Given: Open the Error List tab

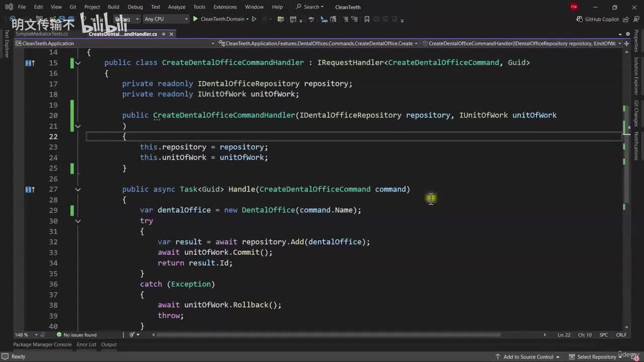Looking at the screenshot, I should tap(87, 345).
